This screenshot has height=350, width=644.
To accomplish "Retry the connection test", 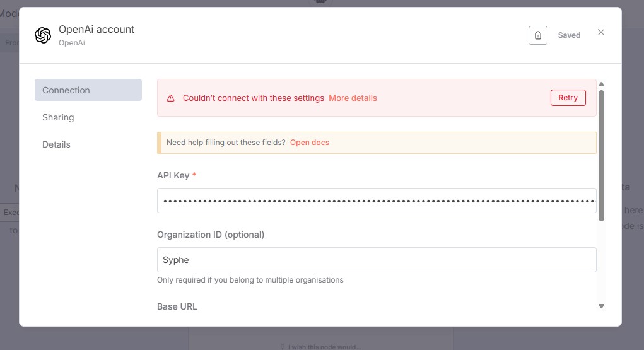I will point(568,98).
